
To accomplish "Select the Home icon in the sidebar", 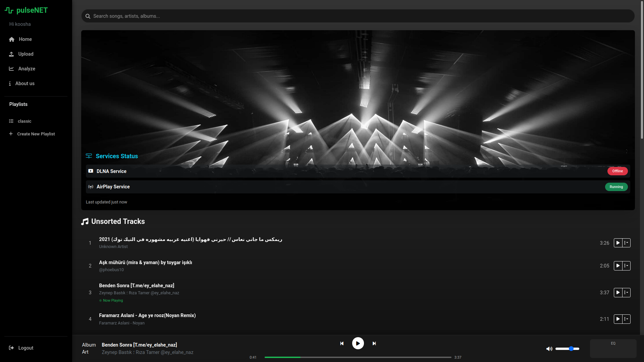I will 12,39.
